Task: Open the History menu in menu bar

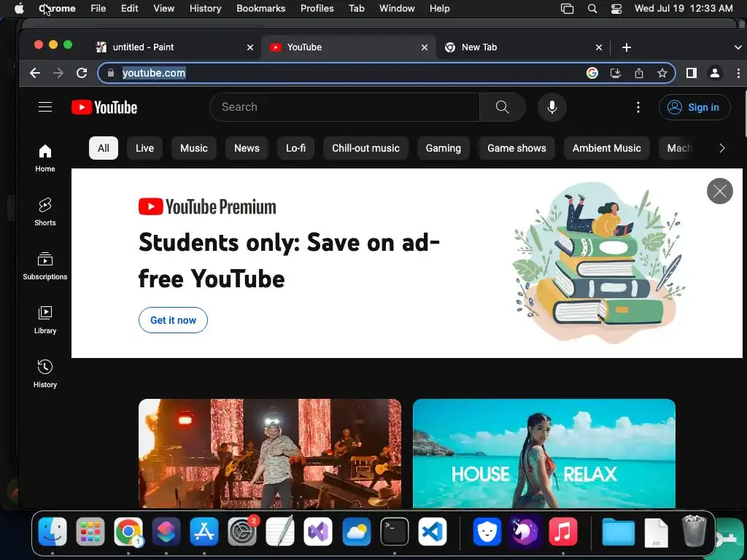Action: click(205, 8)
